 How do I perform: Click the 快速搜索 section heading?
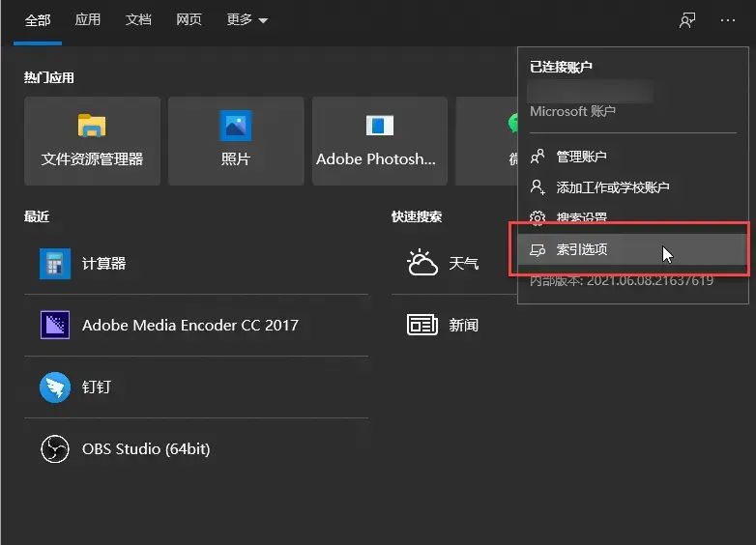[417, 216]
